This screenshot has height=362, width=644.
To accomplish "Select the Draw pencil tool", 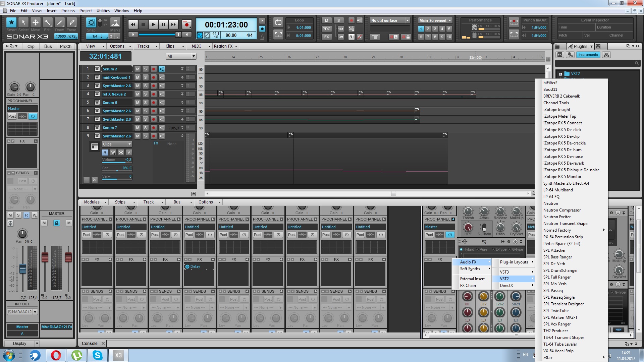I will (59, 22).
